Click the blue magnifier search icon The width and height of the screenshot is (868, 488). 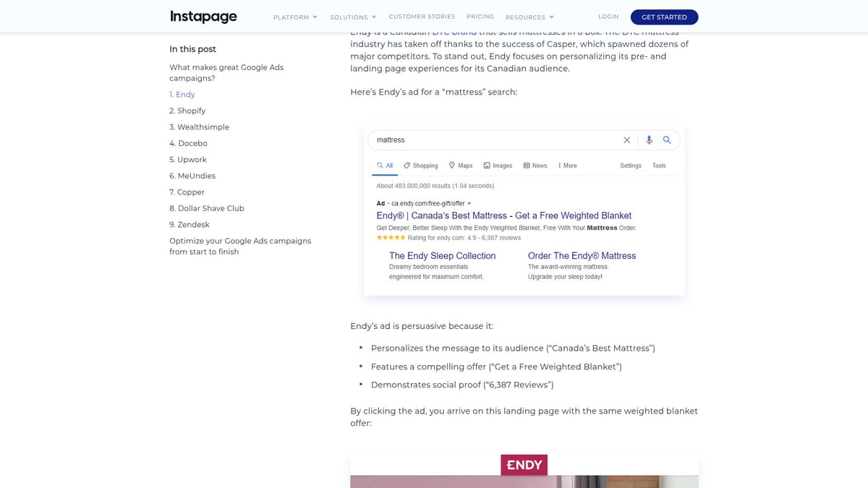coord(667,140)
